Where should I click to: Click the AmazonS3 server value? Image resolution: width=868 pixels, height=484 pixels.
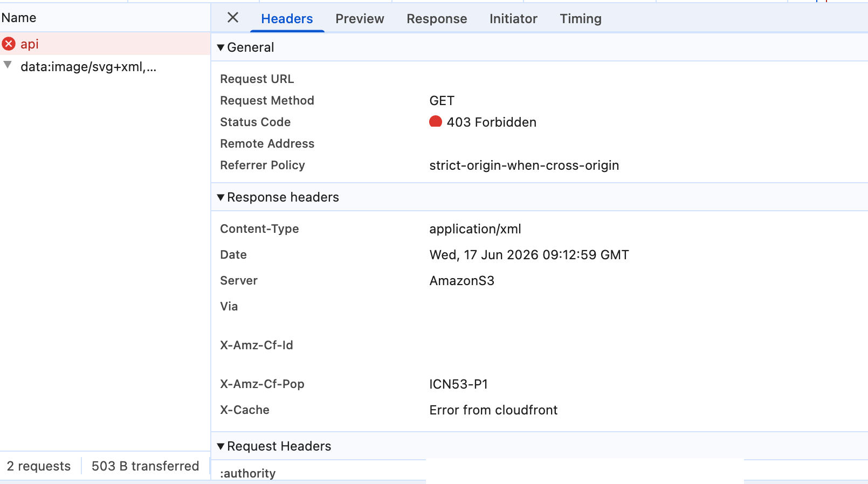click(x=461, y=281)
